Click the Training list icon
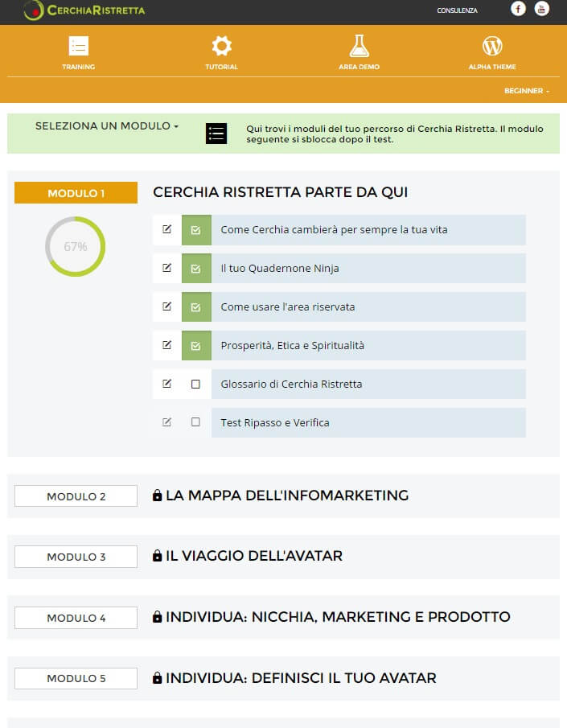Screen dimensions: 567x728 pos(79,46)
